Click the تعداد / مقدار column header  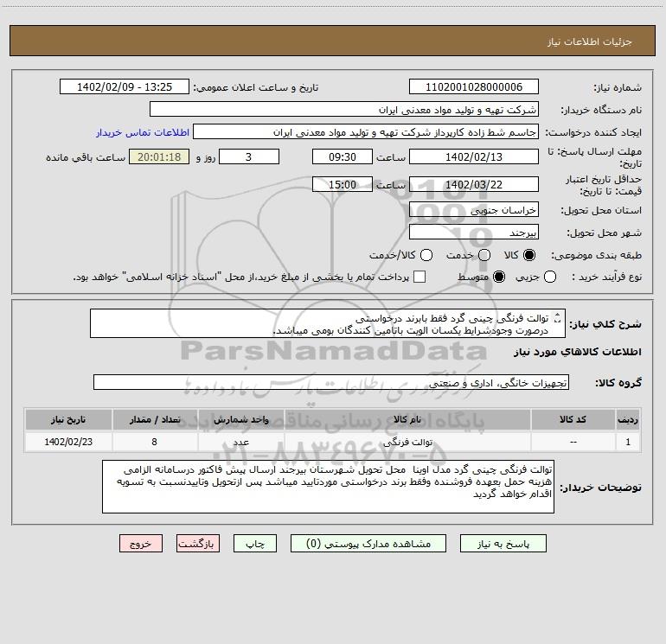point(155,420)
